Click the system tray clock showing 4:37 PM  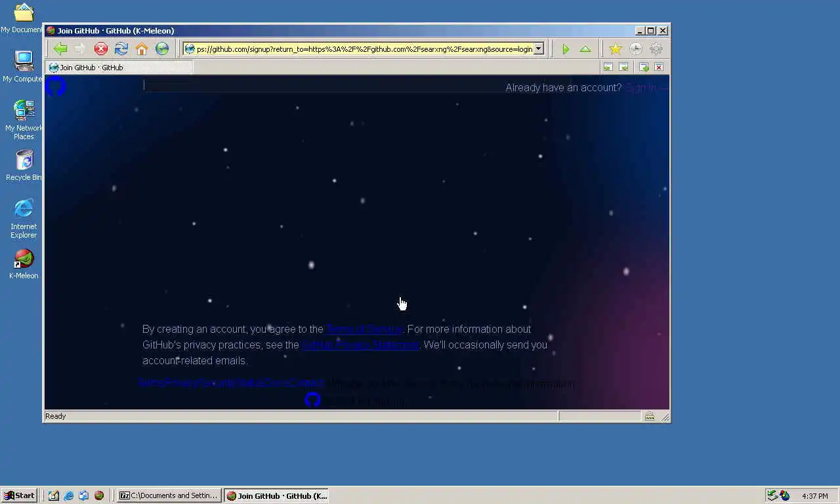tap(815, 496)
